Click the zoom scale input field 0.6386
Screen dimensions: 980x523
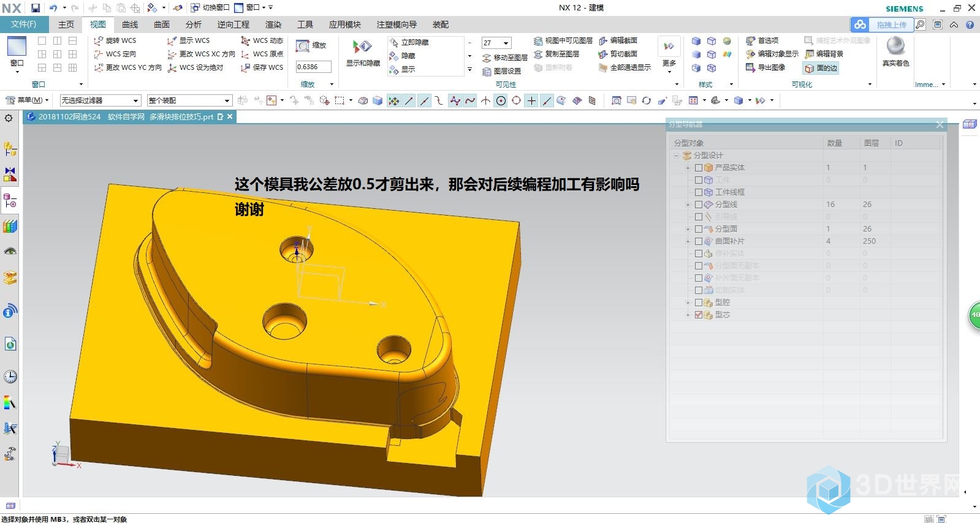(313, 67)
